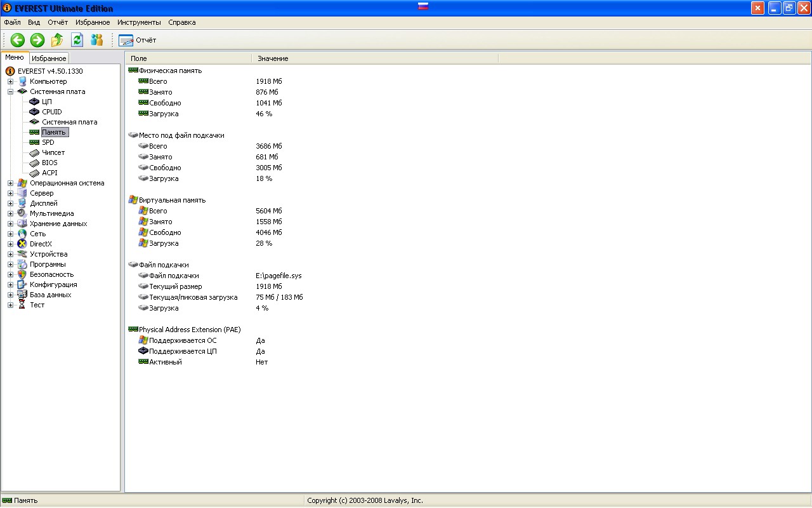Open the Избранное menu in menu bar
Image resolution: width=812 pixels, height=508 pixels.
click(93, 22)
